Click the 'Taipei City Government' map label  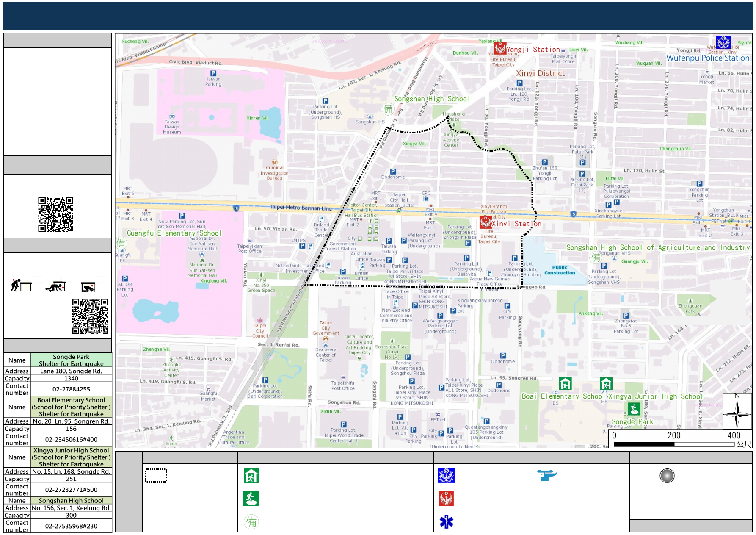(326, 328)
